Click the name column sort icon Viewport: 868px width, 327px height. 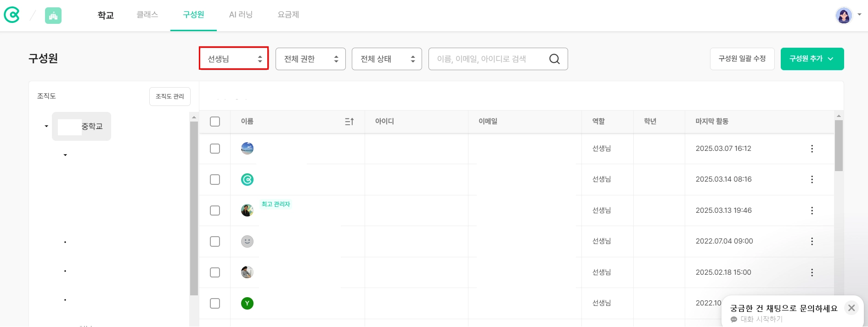(x=349, y=122)
